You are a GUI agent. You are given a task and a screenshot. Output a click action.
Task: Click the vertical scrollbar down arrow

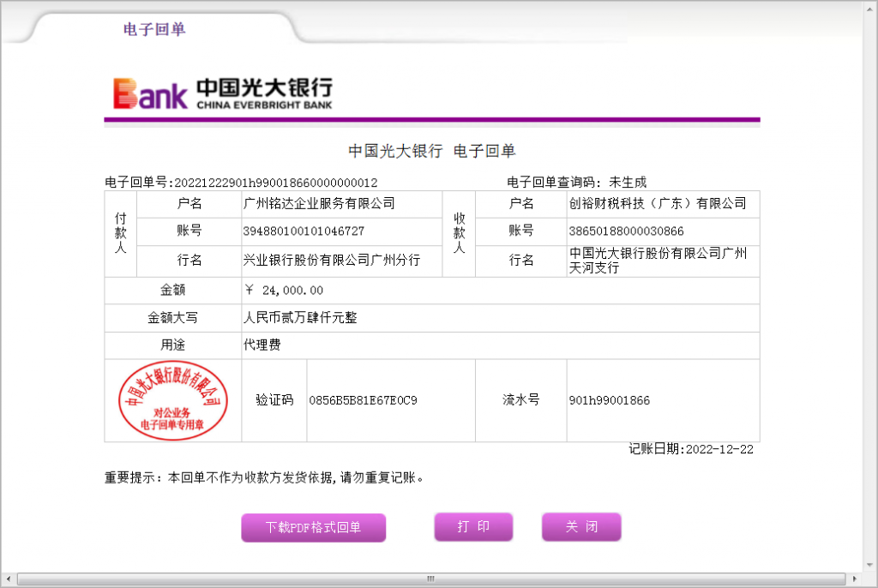869,565
